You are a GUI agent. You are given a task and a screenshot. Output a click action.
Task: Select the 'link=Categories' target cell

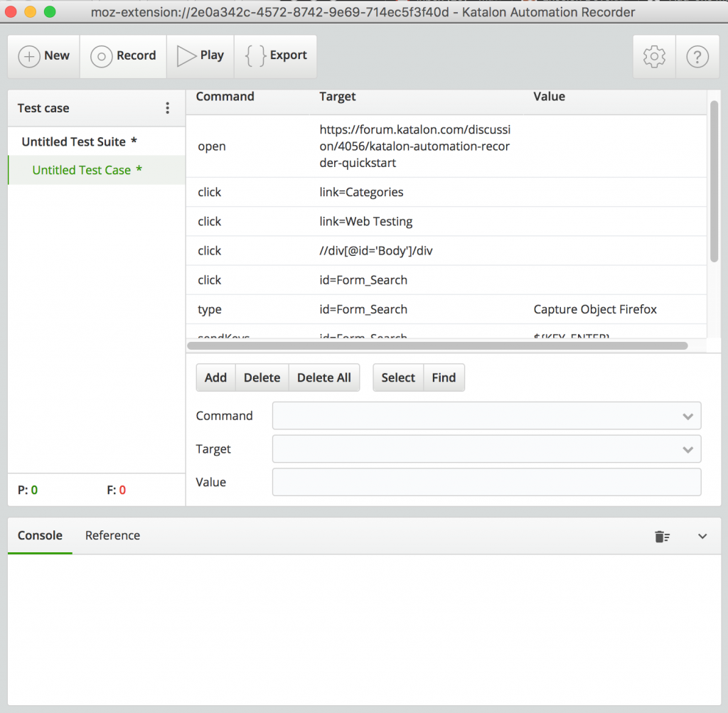tap(361, 192)
